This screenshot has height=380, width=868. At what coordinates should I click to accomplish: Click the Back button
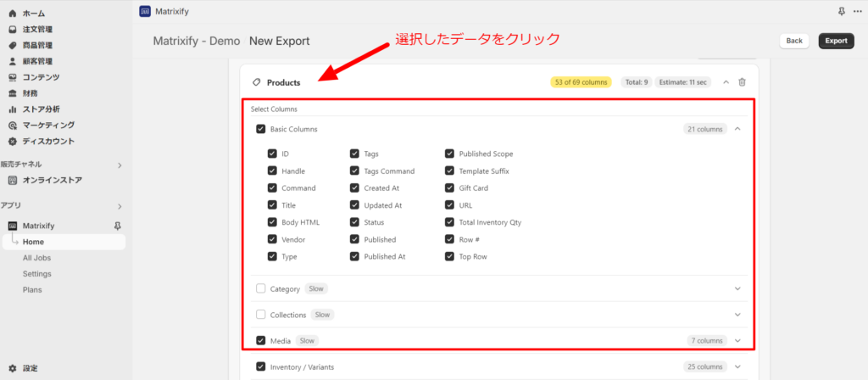click(794, 41)
